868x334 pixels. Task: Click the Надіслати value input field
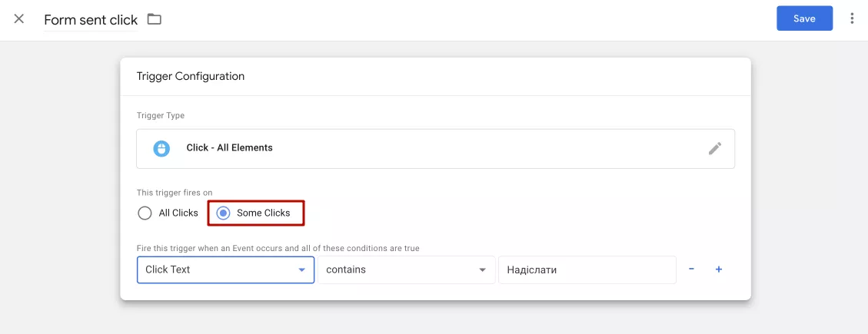click(x=587, y=270)
